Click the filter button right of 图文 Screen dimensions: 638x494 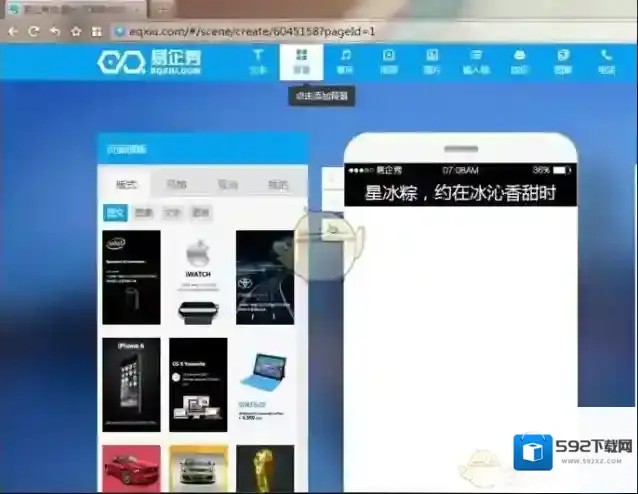(x=144, y=213)
